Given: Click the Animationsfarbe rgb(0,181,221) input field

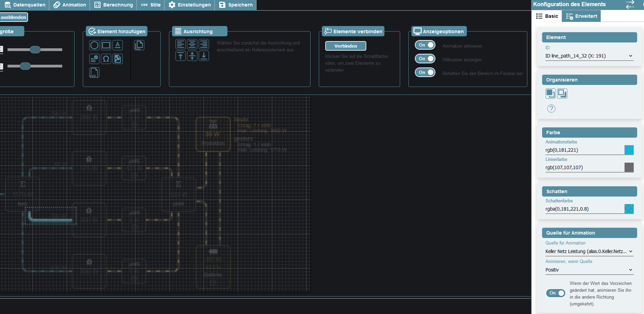Looking at the screenshot, I should click(584, 150).
